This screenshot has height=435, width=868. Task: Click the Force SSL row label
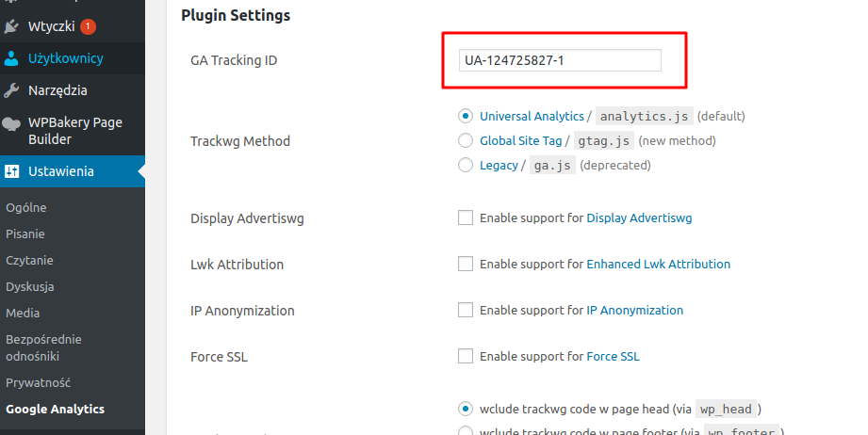tap(219, 357)
